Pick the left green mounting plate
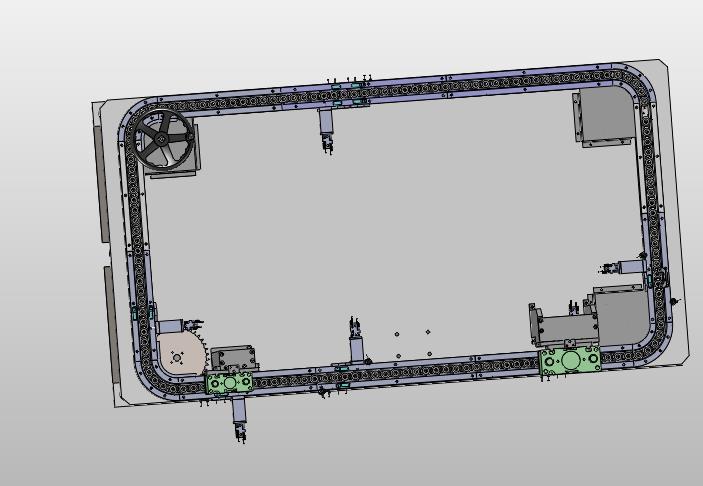Viewport: 703px width, 486px height. [229, 382]
